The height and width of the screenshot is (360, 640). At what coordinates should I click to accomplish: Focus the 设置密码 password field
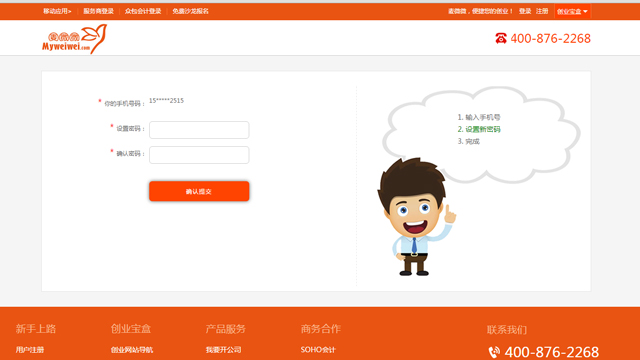199,130
